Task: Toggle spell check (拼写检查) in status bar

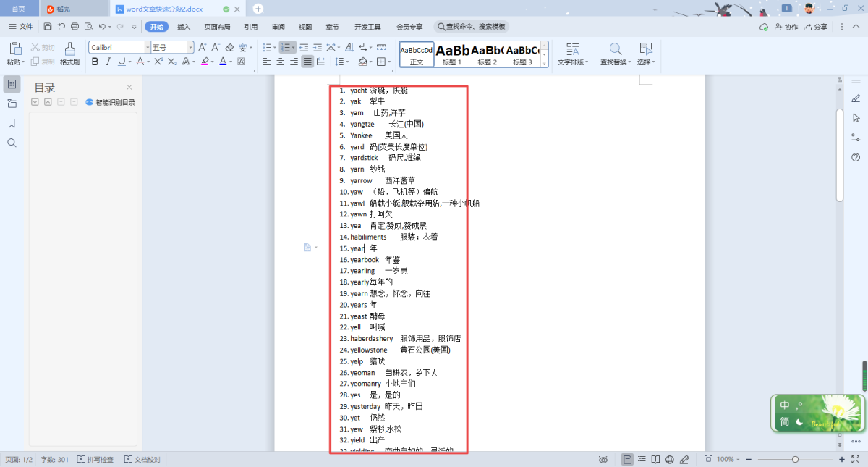Action: point(95,460)
